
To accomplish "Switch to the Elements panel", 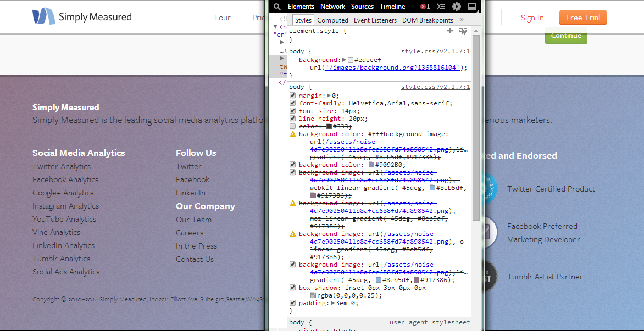I will (x=301, y=7).
